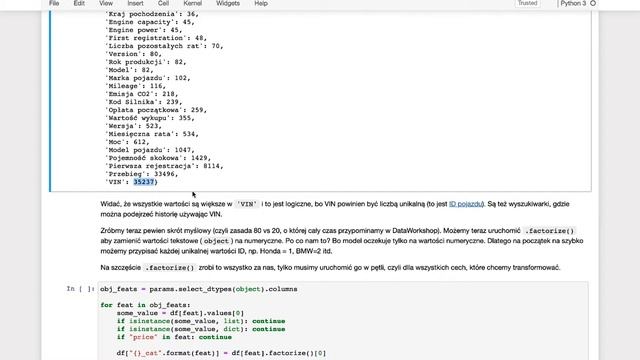This screenshot has width=640, height=360.
Task: Click the 'Wersja': 523 output line
Action: click(133, 126)
